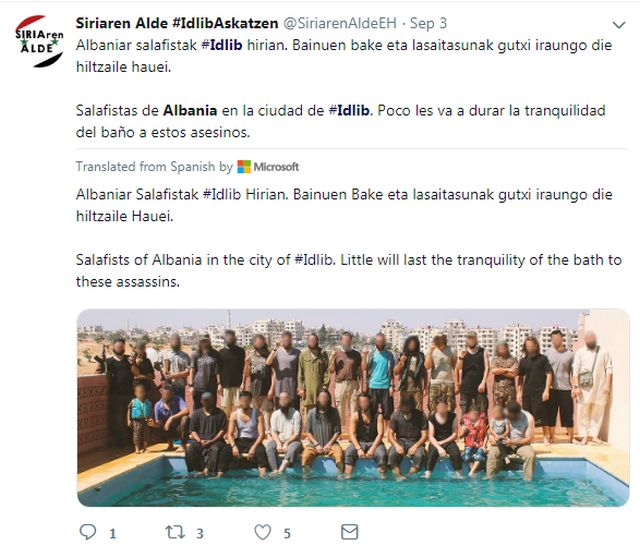Open #Idlib hashtag in English translation

coord(313,260)
